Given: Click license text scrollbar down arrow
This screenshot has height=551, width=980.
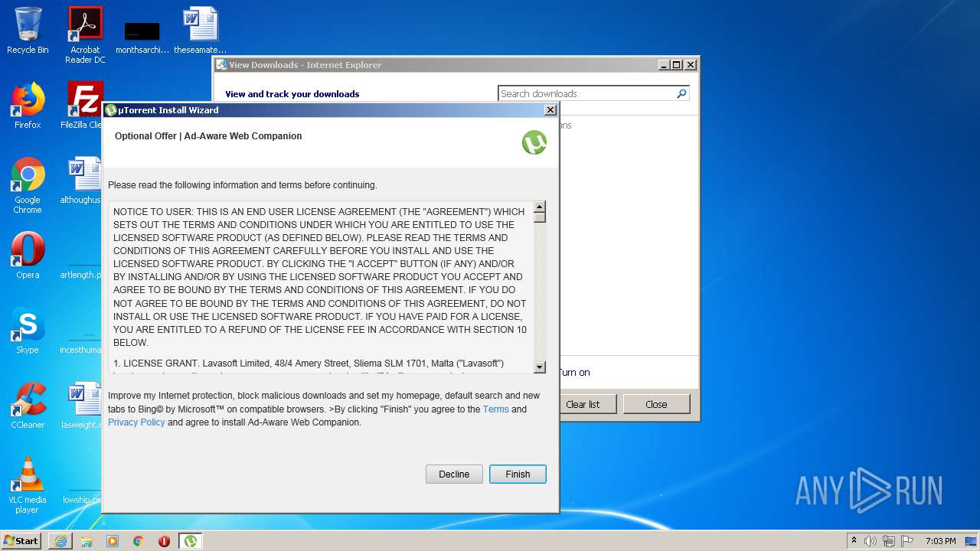Looking at the screenshot, I should tap(540, 367).
